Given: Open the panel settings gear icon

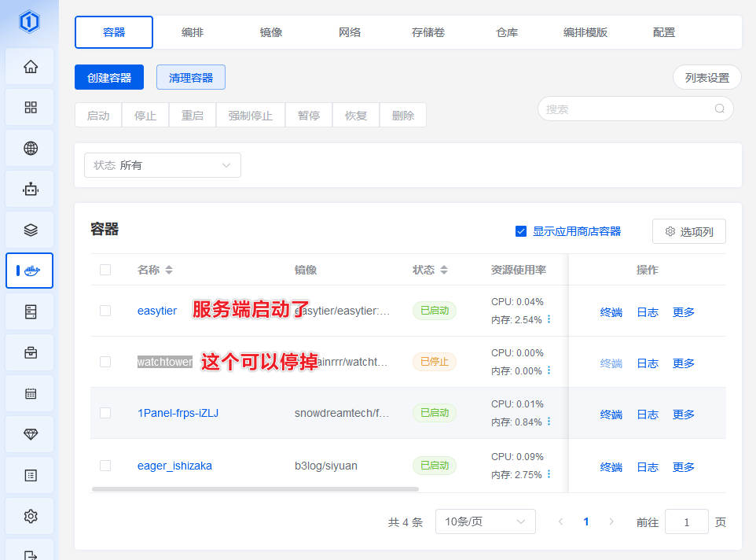Looking at the screenshot, I should tap(29, 515).
